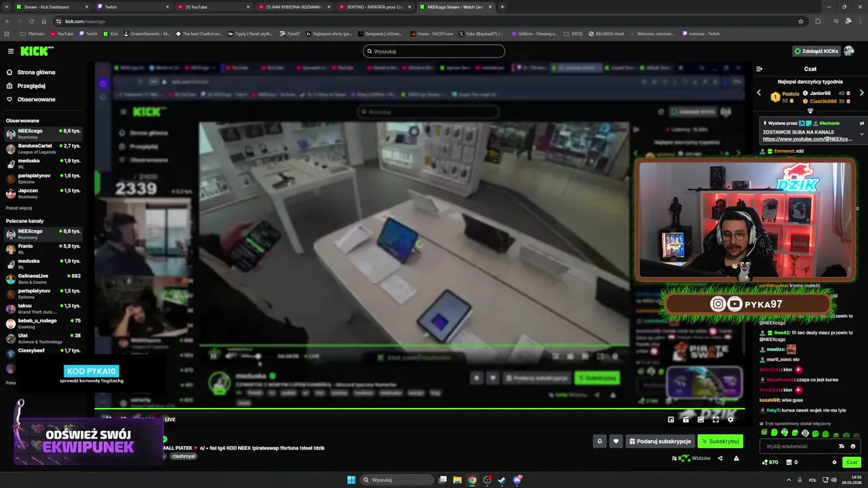
Task: Toggle the heart follow button
Action: [x=616, y=441]
